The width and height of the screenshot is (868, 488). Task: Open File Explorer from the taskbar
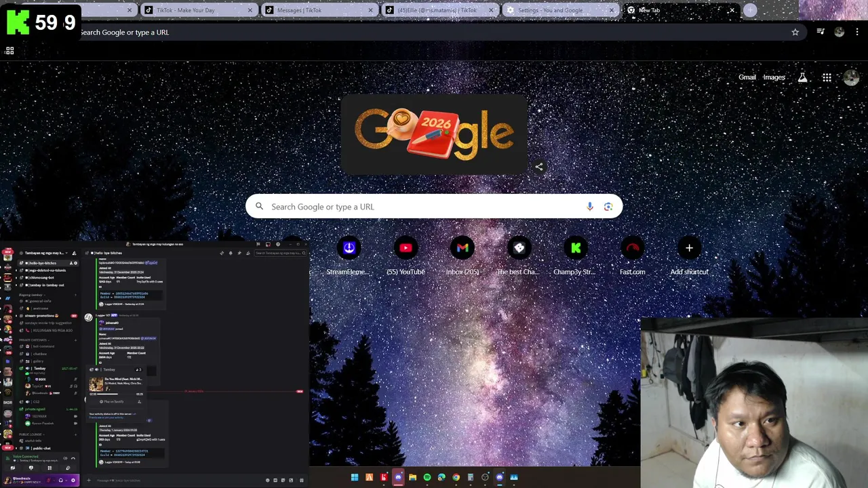click(412, 477)
